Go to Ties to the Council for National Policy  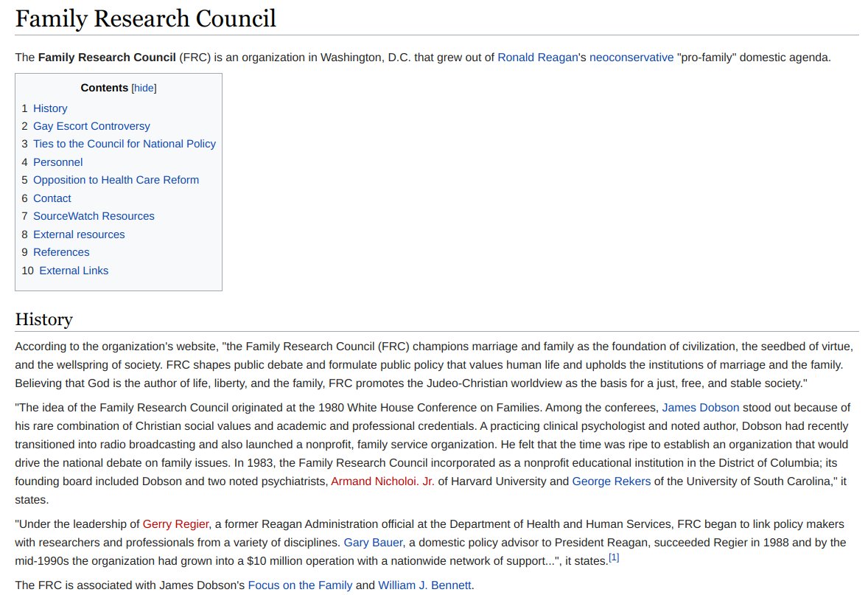coord(125,144)
